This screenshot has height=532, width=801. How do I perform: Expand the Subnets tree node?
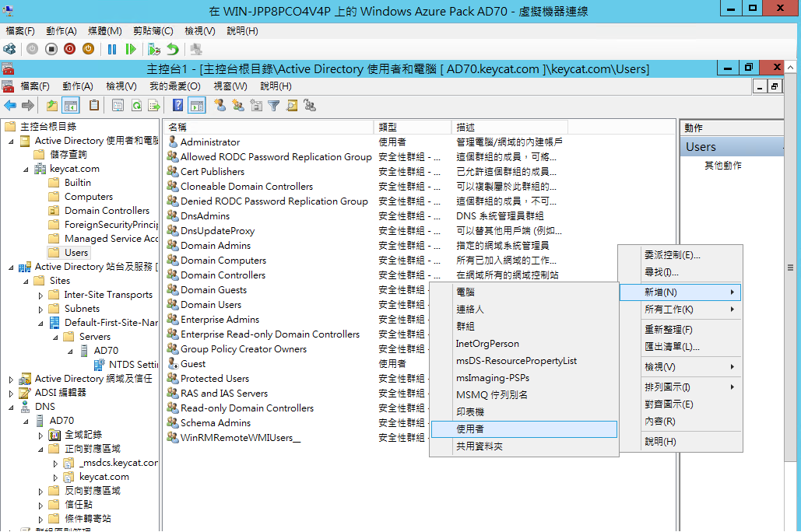coord(40,309)
